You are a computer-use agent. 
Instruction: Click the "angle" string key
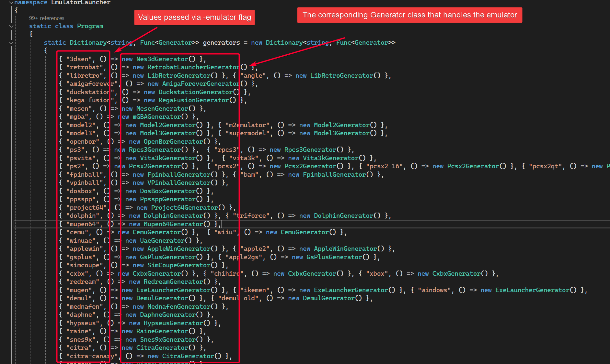[253, 76]
